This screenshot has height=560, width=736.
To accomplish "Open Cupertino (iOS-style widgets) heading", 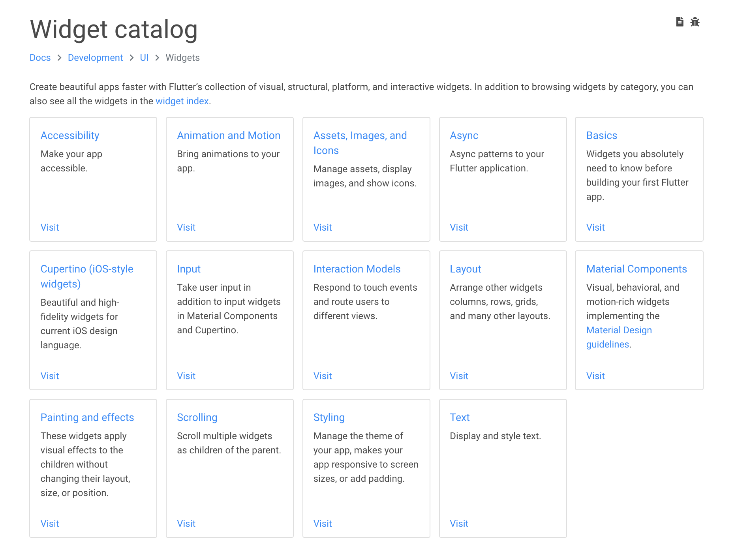I will [87, 276].
